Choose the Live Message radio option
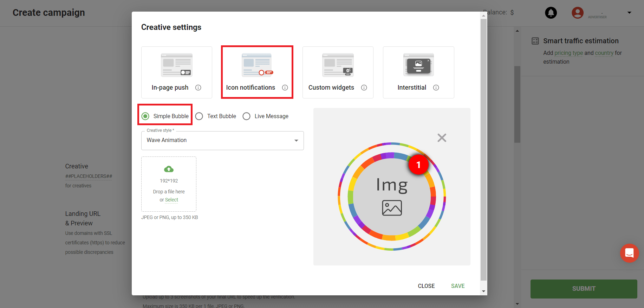The width and height of the screenshot is (644, 308). tap(247, 116)
